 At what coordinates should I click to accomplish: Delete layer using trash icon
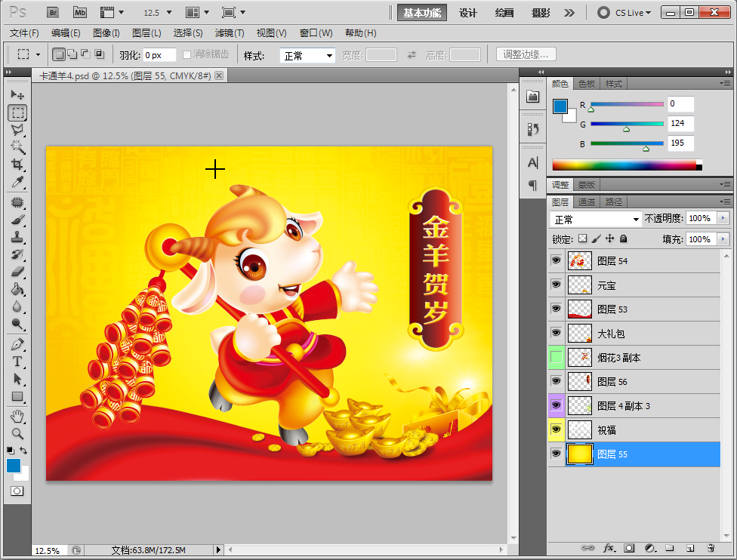click(x=711, y=548)
